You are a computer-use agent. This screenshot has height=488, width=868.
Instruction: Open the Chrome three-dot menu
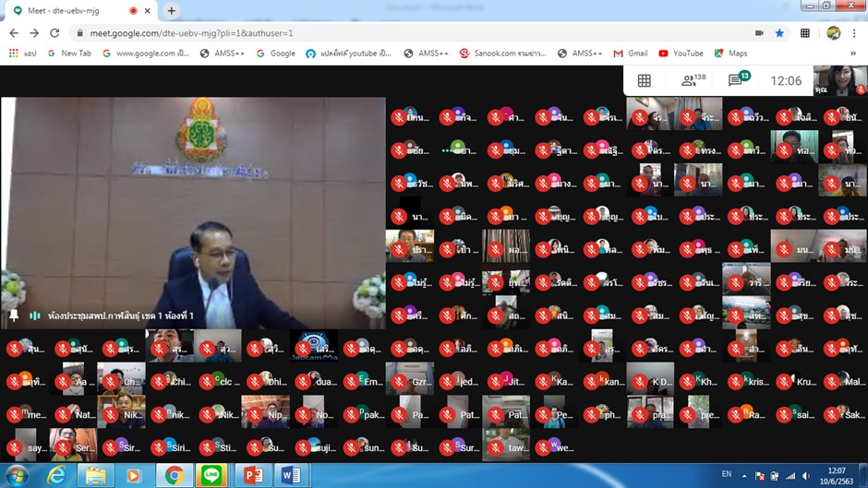pyautogui.click(x=855, y=33)
